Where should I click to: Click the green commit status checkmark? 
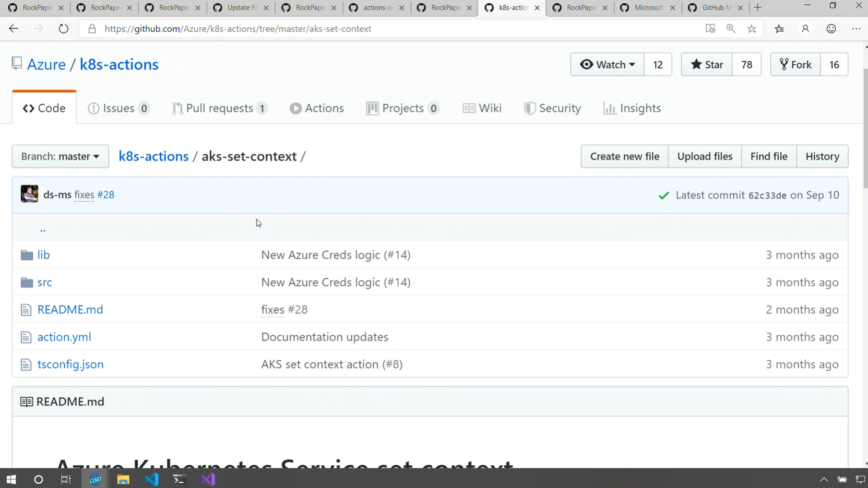click(664, 195)
